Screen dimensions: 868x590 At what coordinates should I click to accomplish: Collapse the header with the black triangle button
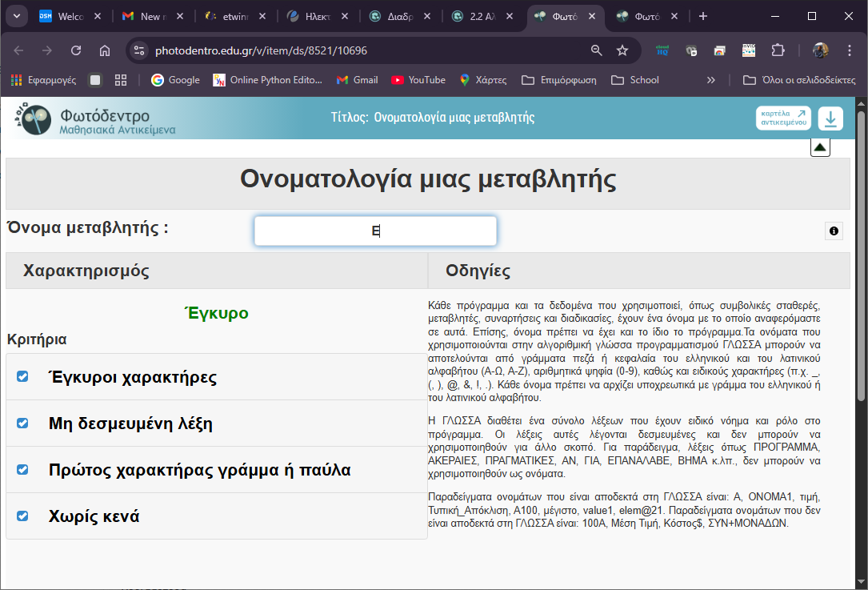(x=820, y=147)
